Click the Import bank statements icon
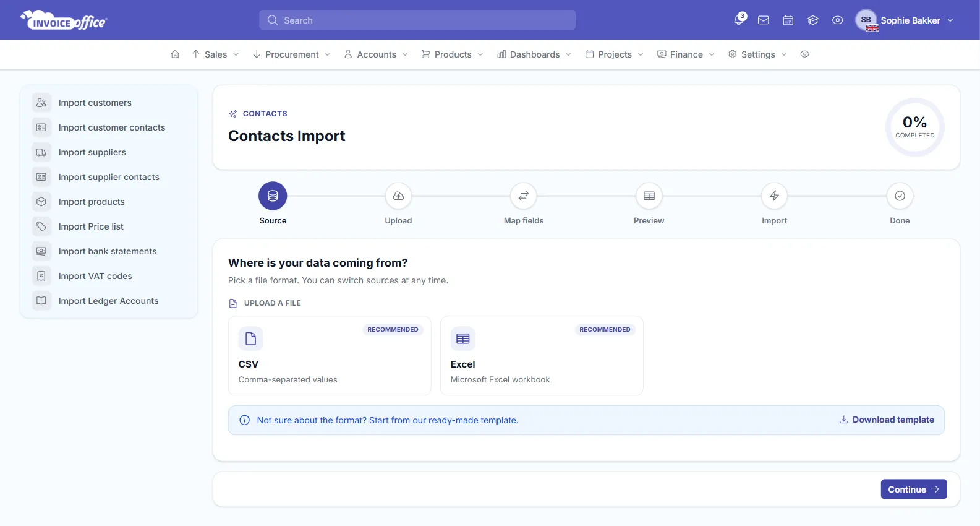 (x=41, y=251)
